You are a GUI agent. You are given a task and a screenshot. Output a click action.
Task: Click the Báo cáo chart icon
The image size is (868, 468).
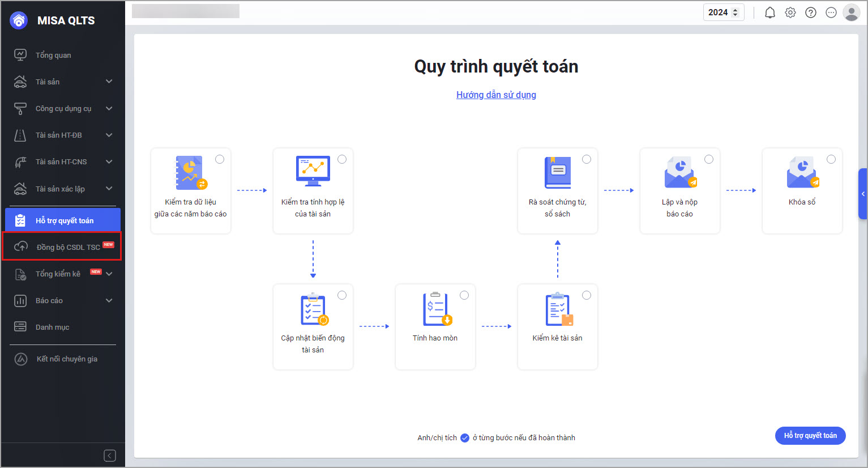pyautogui.click(x=20, y=300)
